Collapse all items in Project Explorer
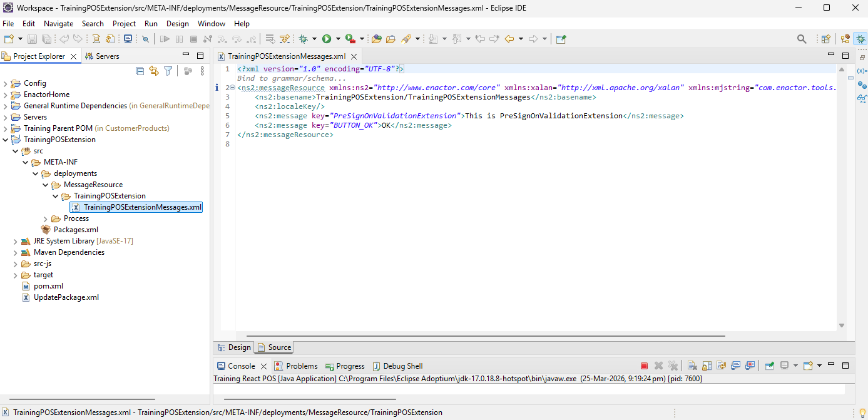The image size is (868, 420). 140,71
